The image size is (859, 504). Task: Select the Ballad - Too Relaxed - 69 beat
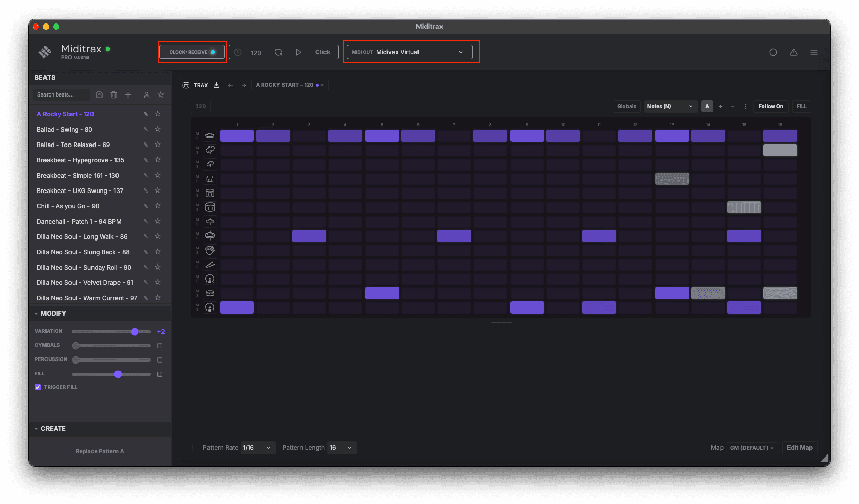click(73, 145)
